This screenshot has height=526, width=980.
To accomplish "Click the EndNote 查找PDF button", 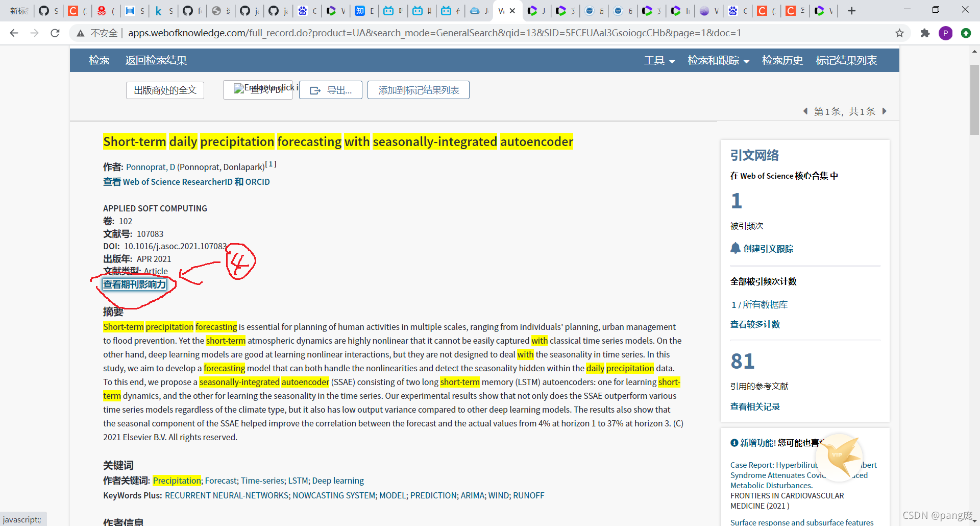I will click(258, 90).
